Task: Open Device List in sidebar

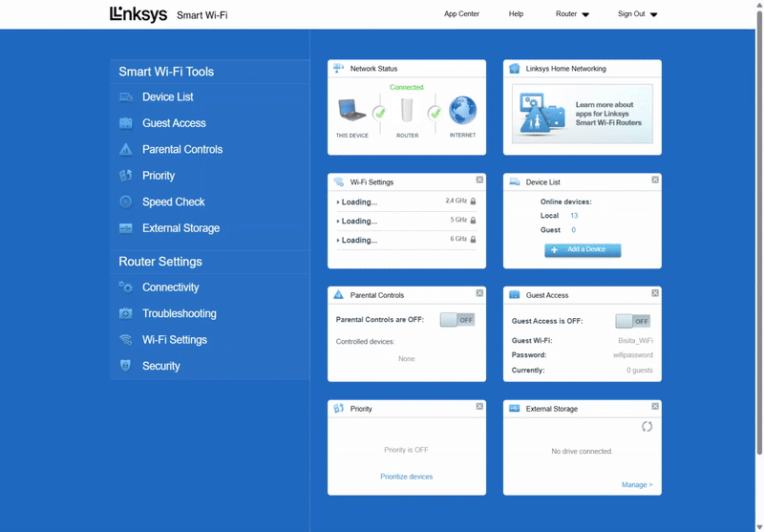Action: pos(168,97)
